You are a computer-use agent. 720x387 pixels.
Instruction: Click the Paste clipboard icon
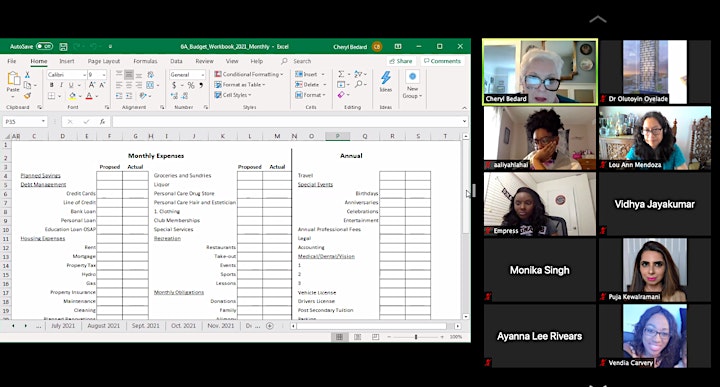tap(13, 79)
